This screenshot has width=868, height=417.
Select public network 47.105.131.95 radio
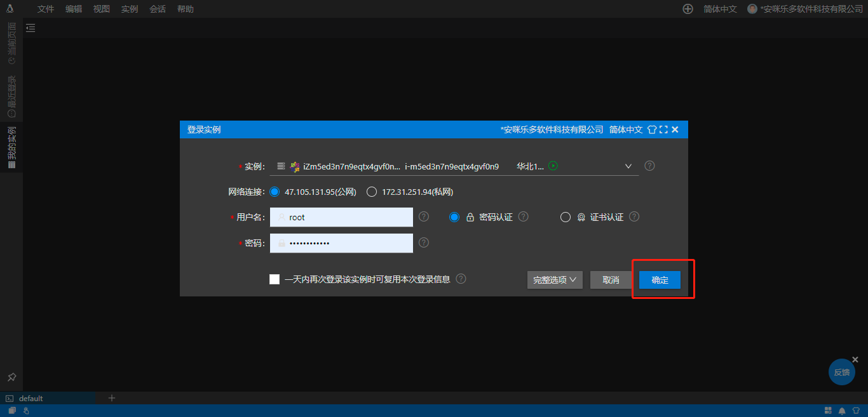(275, 192)
